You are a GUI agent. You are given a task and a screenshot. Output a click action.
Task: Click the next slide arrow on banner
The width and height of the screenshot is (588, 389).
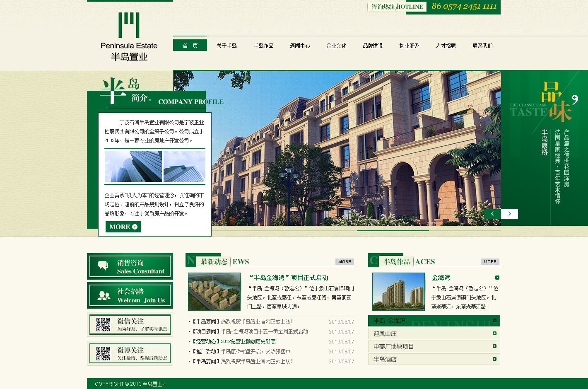tap(509, 214)
